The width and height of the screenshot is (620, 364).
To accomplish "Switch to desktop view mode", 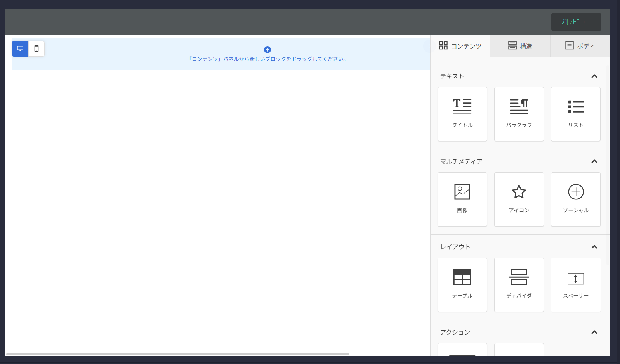I will tap(20, 49).
